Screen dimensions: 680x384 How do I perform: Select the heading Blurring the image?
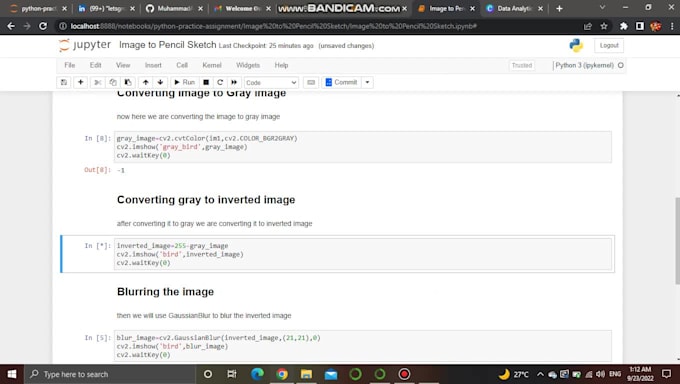(165, 292)
